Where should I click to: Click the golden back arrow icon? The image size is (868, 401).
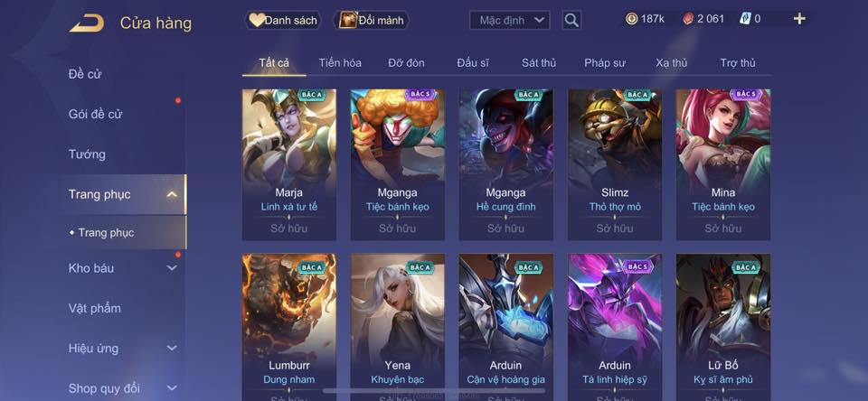point(87,23)
